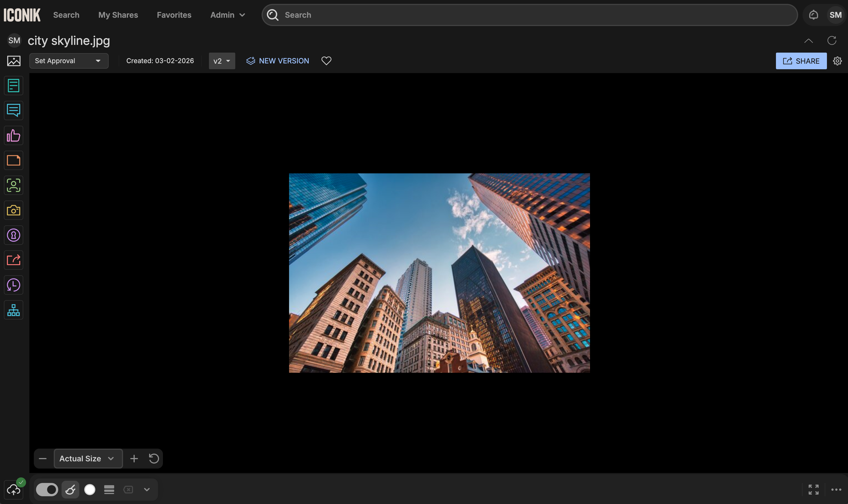Open the comments panel speech-bubble icon
The height and width of the screenshot is (504, 848).
point(14,110)
